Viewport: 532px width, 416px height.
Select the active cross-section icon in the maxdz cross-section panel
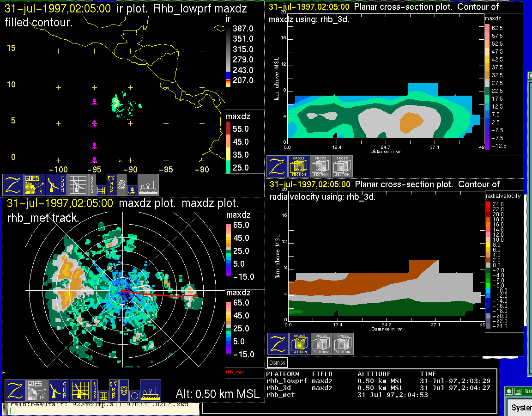[x=299, y=166]
